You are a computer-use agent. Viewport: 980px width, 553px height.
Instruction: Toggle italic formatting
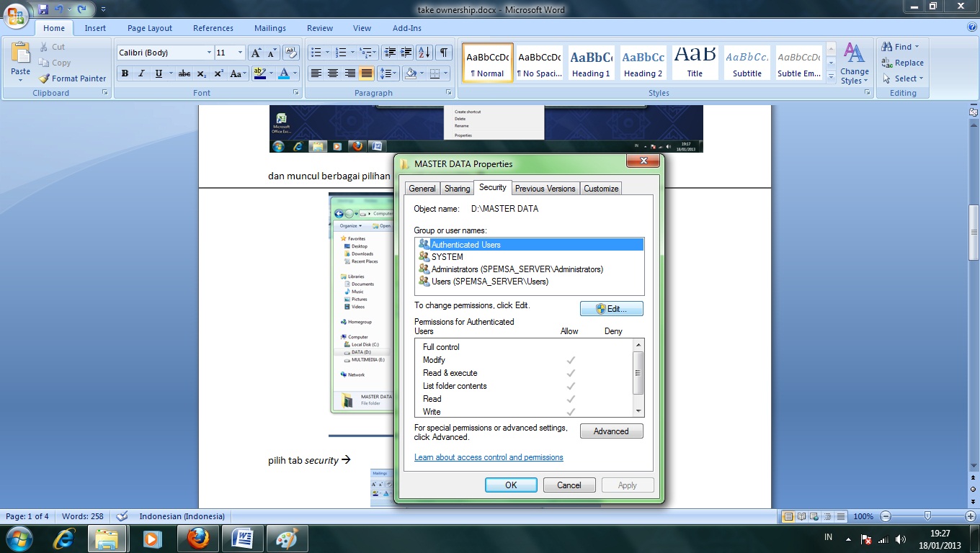click(x=141, y=73)
